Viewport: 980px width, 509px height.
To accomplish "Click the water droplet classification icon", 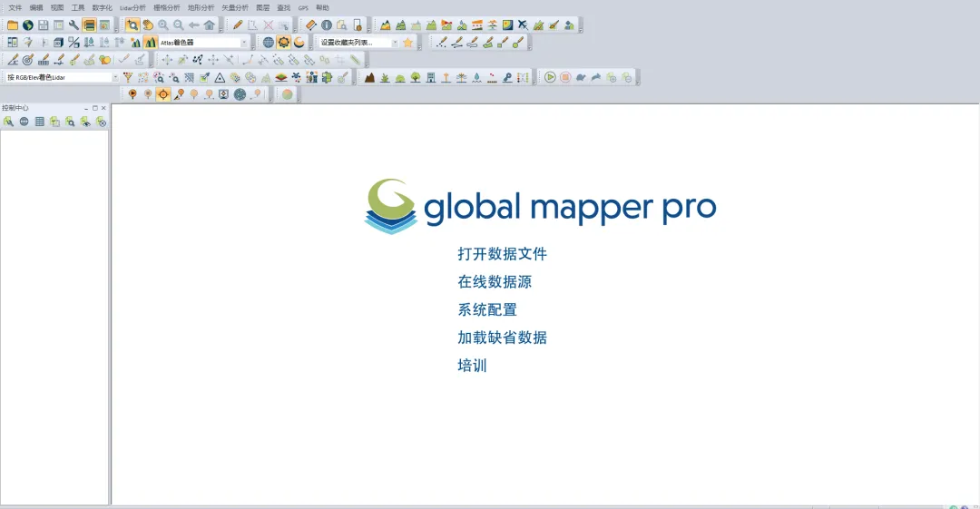I will [477, 77].
